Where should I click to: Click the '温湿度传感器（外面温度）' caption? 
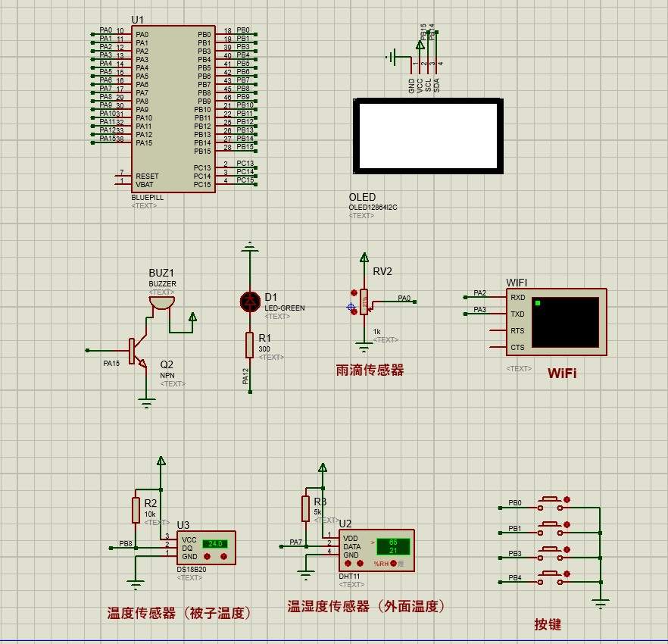366,606
